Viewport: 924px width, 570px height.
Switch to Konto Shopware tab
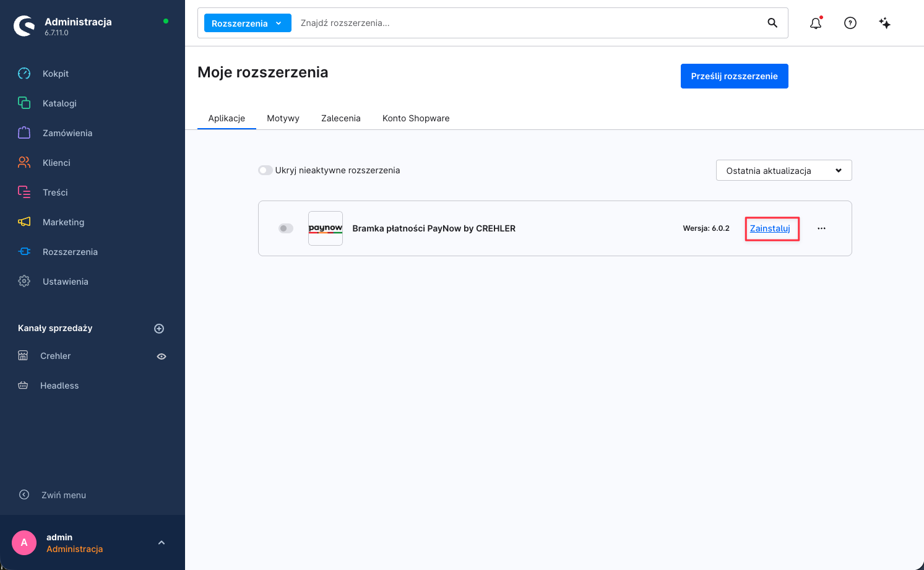(416, 118)
